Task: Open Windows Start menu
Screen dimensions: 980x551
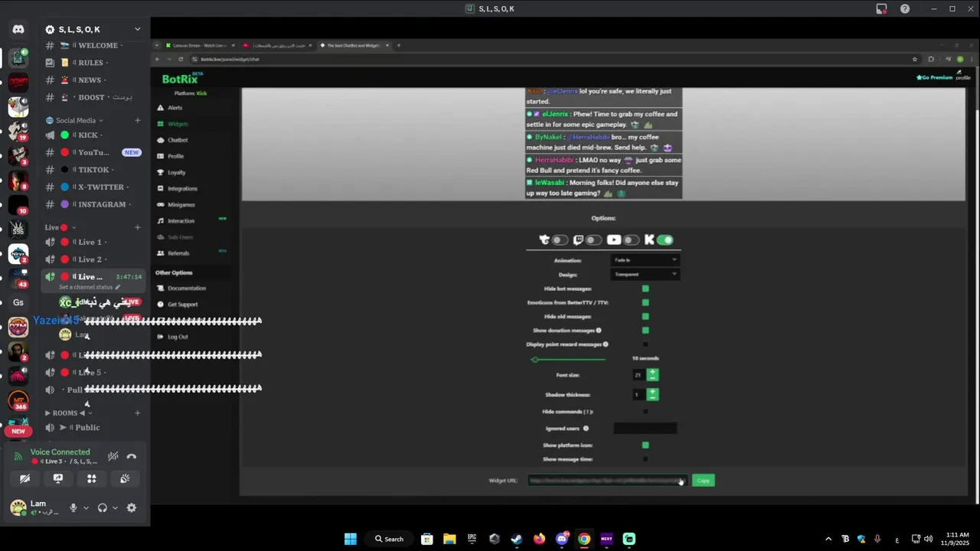Action: (350, 539)
